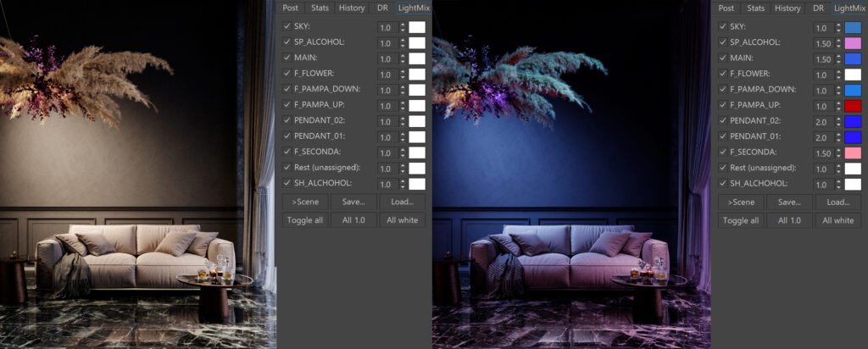
Task: Click All white button in left panel
Action: (403, 220)
